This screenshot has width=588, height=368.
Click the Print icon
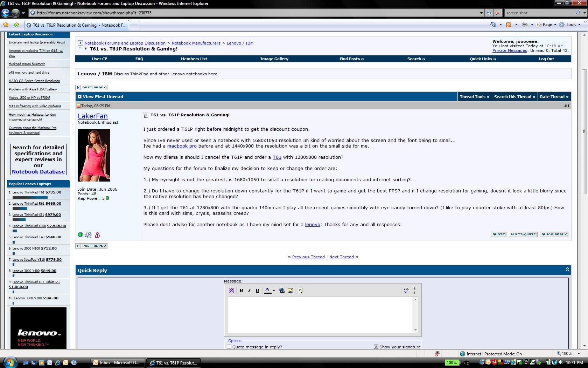click(524, 25)
